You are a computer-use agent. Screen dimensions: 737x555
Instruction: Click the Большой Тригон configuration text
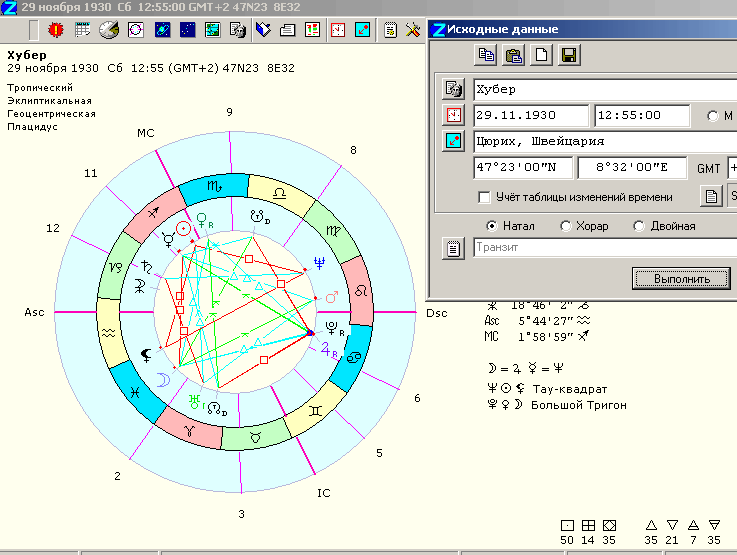579,405
